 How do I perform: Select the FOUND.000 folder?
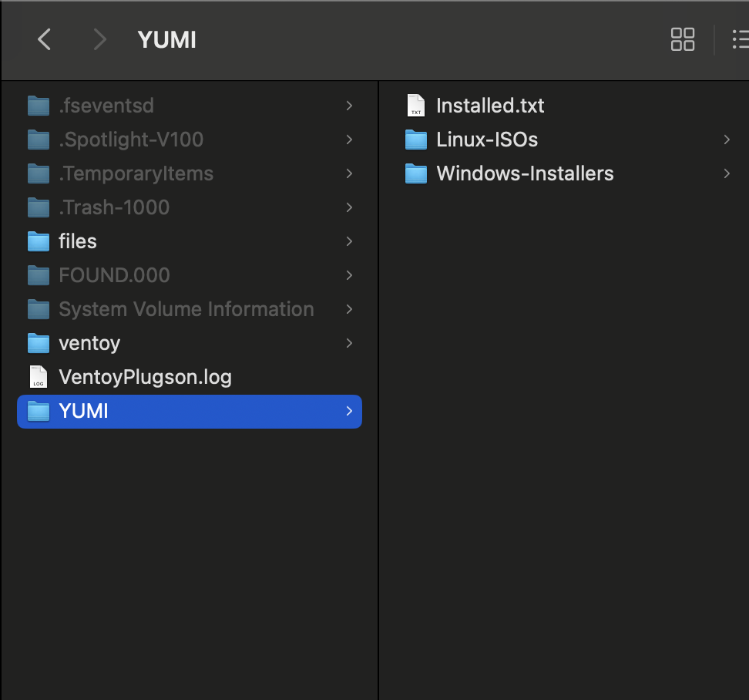pos(189,275)
